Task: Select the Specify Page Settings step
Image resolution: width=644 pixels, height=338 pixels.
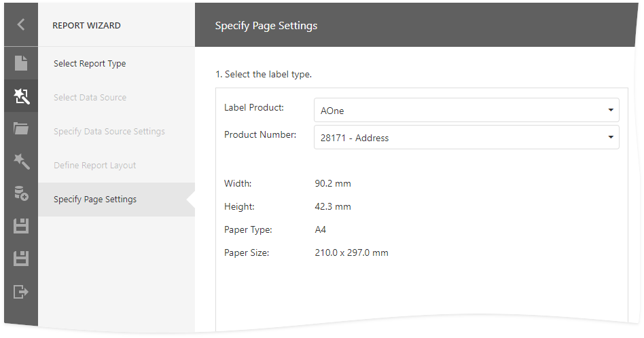Action: coord(95,200)
